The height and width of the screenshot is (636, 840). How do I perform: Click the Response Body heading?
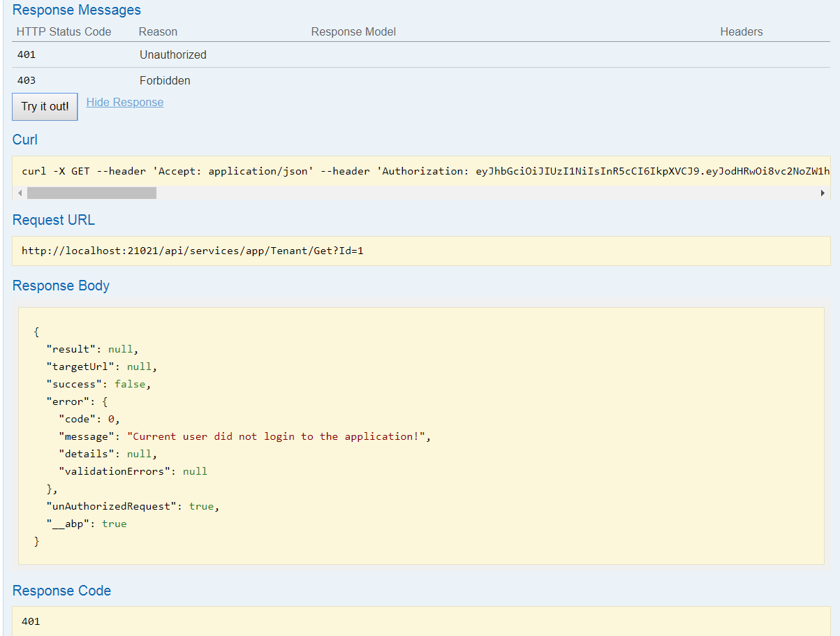61,286
